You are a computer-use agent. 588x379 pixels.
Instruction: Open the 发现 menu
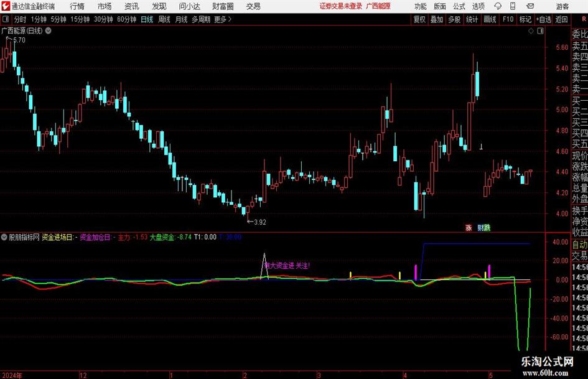coord(159,6)
